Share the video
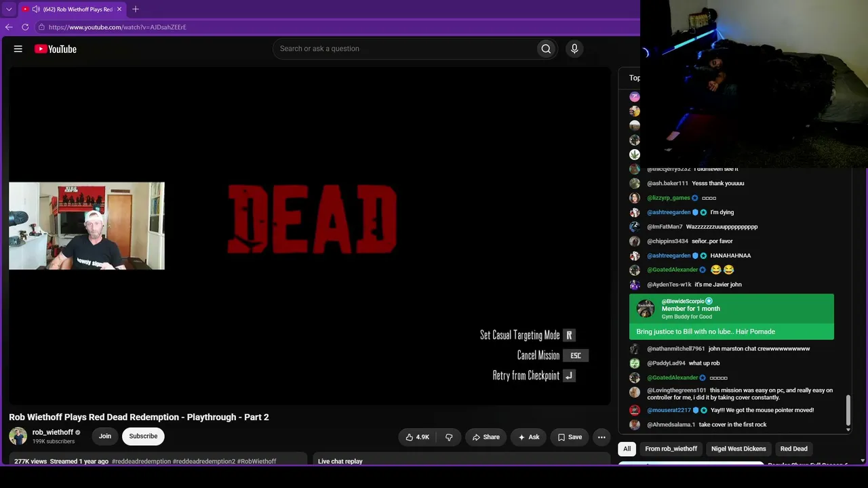 tap(486, 437)
